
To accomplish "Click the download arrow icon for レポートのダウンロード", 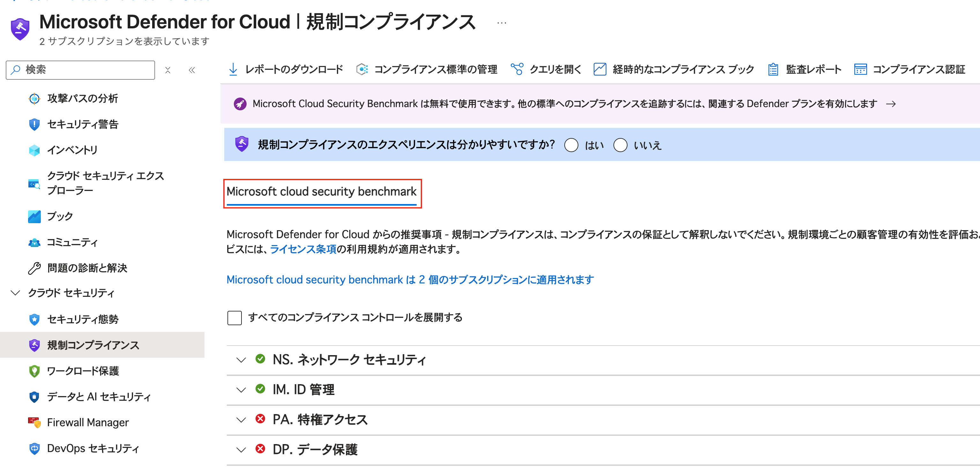I will pyautogui.click(x=233, y=69).
